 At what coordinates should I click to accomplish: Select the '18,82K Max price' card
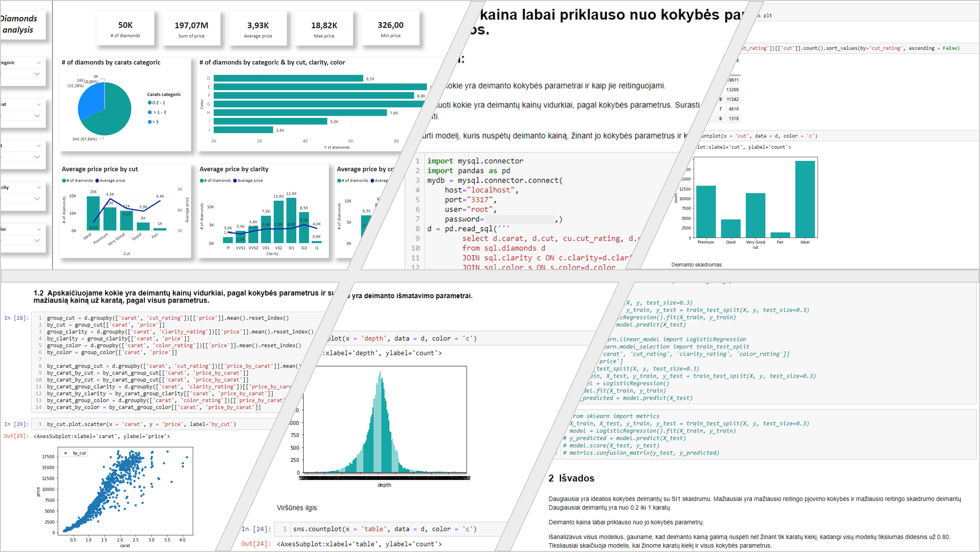coord(324,28)
